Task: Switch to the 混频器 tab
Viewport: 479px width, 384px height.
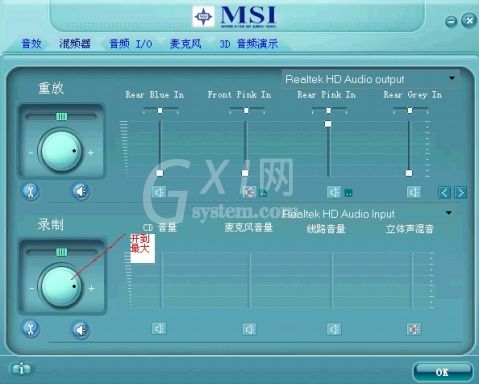Action: coord(75,44)
